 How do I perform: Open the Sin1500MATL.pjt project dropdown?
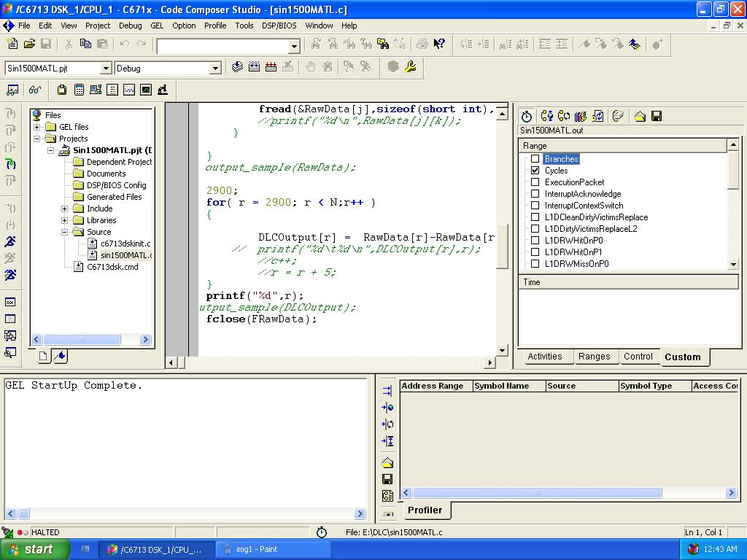click(106, 69)
